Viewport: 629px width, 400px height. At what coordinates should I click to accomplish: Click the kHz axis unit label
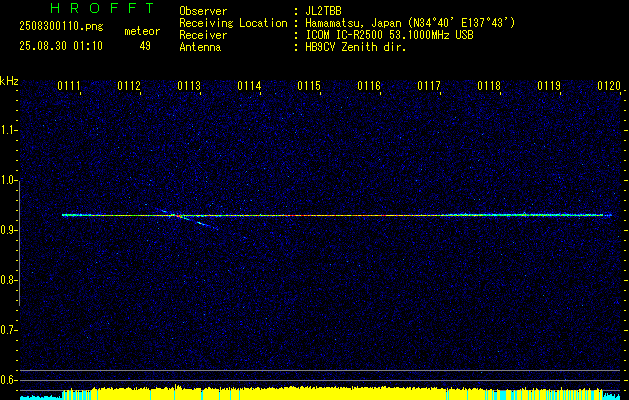point(9,81)
